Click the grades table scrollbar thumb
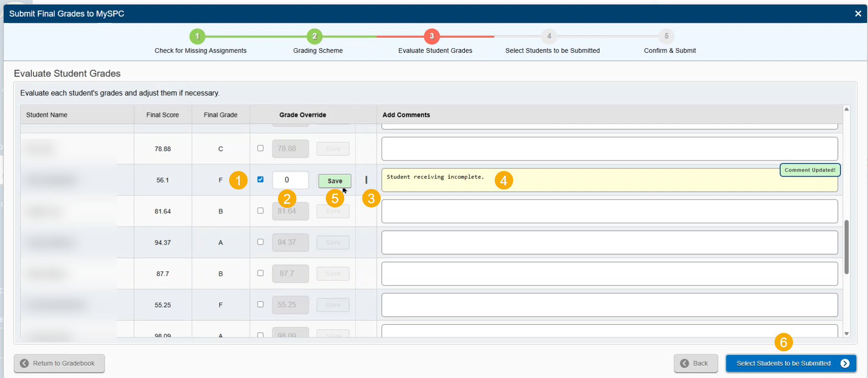 846,247
